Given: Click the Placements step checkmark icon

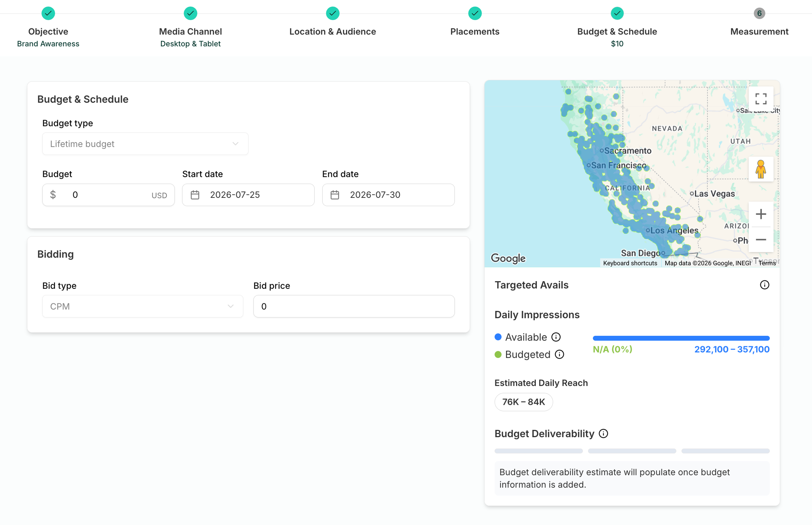Looking at the screenshot, I should click(x=475, y=13).
